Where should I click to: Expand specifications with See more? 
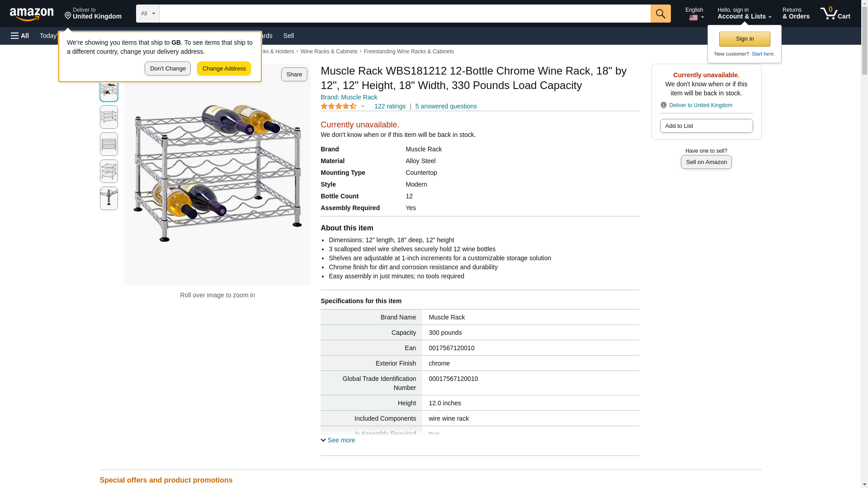(x=338, y=440)
